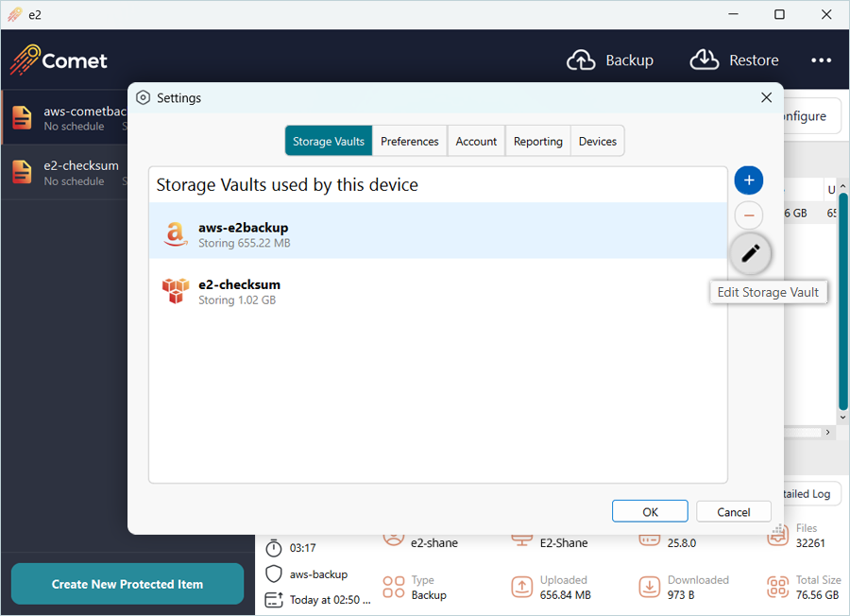Click the '973 B' downloaded value

[x=681, y=595]
